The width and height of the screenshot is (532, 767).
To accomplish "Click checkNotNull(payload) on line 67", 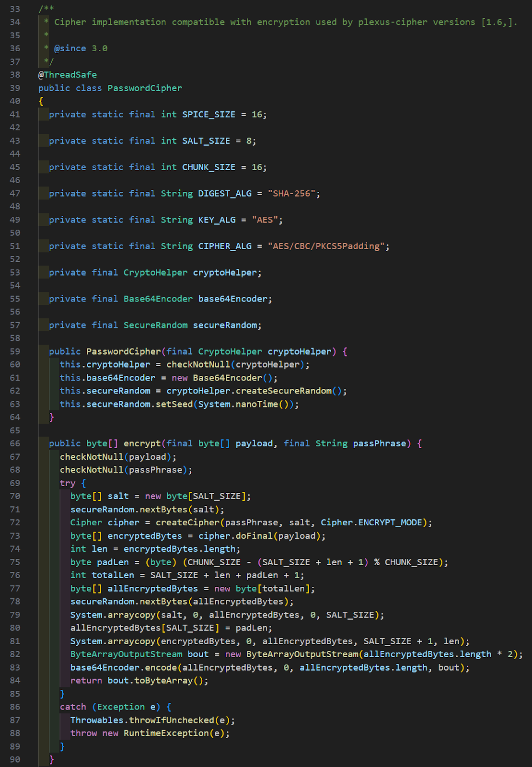I will click(x=116, y=457).
